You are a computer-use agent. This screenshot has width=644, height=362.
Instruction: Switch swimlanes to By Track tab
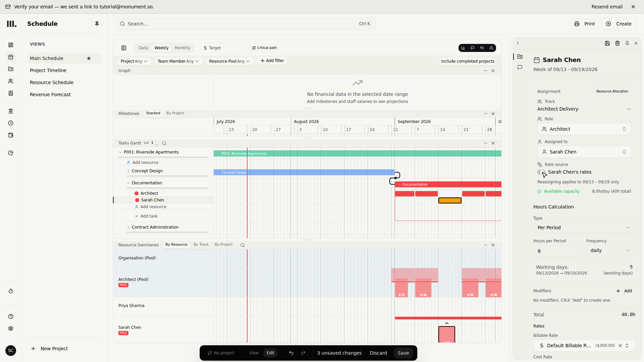point(201,245)
